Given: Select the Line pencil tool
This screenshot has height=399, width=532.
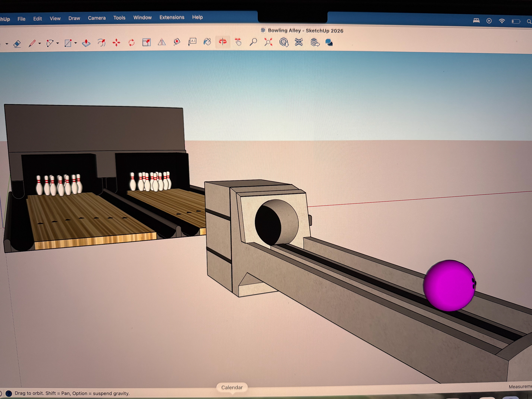Looking at the screenshot, I should [x=32, y=44].
